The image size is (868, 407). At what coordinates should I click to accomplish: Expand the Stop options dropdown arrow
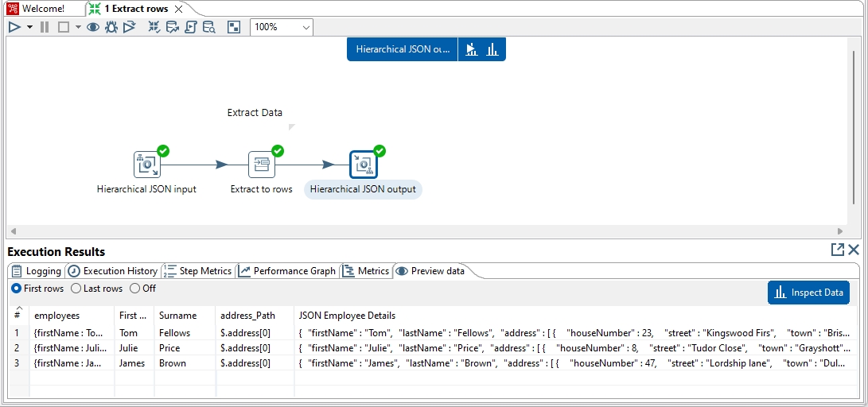[x=78, y=27]
